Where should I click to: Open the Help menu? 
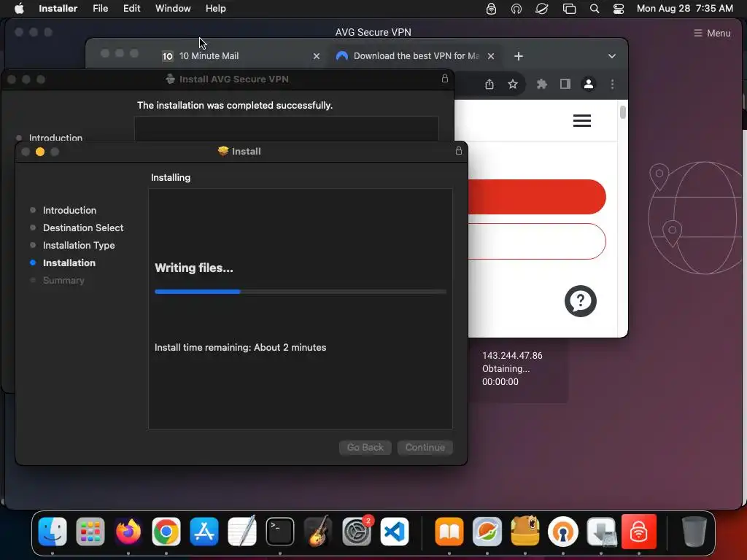pos(215,8)
